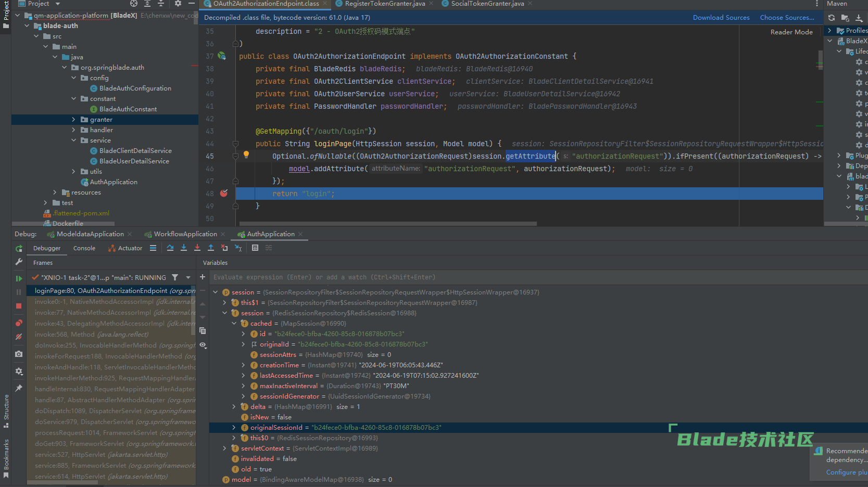This screenshot has height=487, width=868.
Task: Rerun the AuthApplication debug session
Action: (19, 249)
